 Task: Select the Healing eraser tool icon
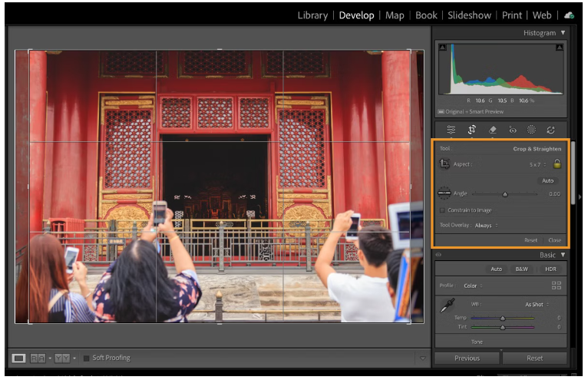pyautogui.click(x=492, y=130)
